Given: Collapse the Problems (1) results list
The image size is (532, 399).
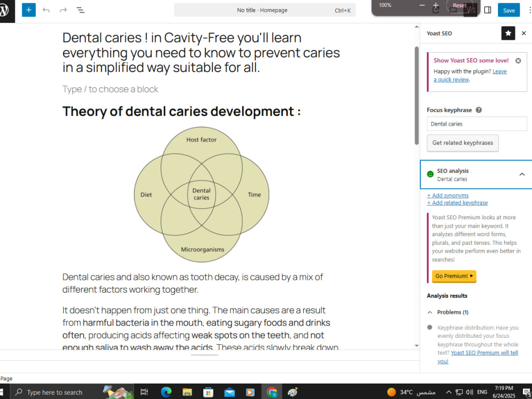Looking at the screenshot, I should click(x=430, y=312).
